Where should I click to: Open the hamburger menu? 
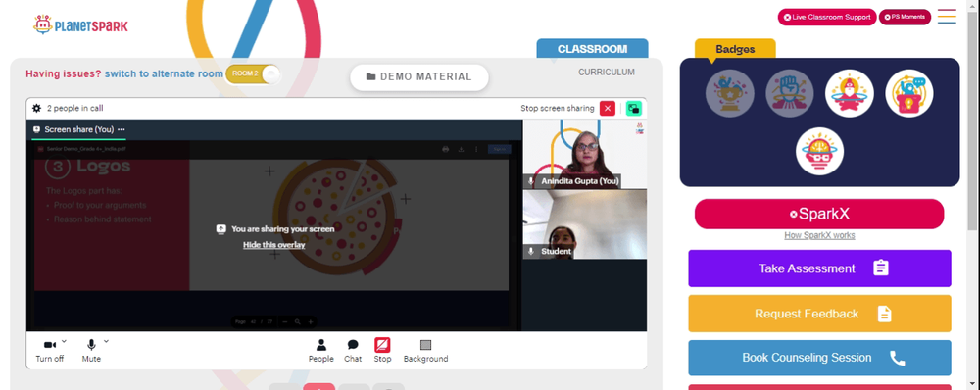[x=947, y=17]
